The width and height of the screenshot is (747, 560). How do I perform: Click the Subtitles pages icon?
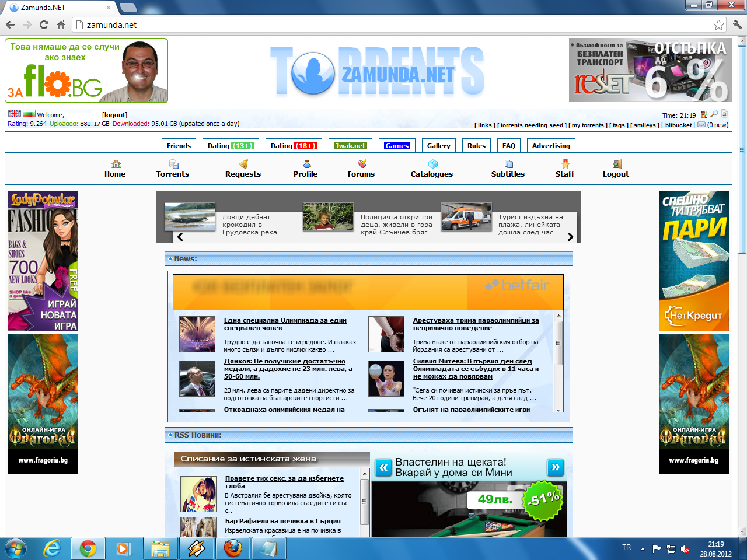(508, 164)
